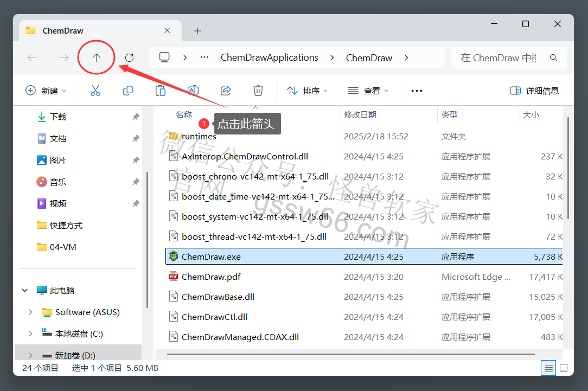Switch to large thumbnails view icon

(564, 368)
